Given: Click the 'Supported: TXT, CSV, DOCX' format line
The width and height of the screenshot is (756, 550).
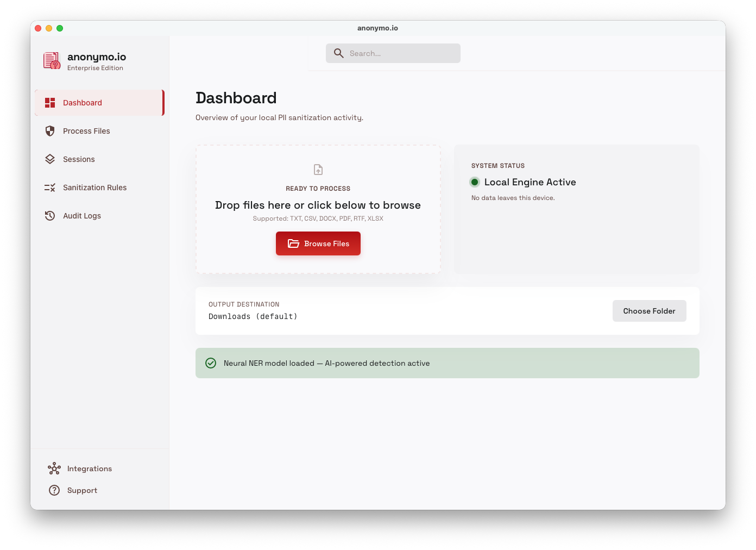Looking at the screenshot, I should pos(318,218).
